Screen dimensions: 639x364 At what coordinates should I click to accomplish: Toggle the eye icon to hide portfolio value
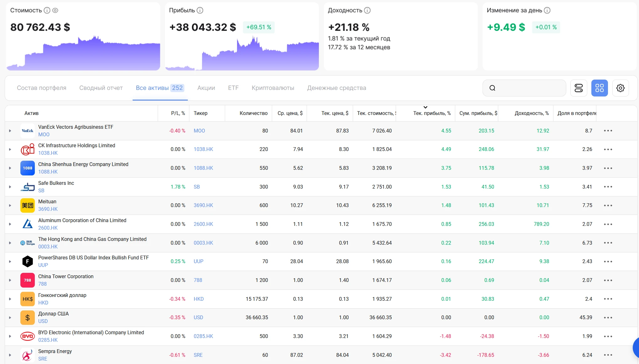[55, 10]
